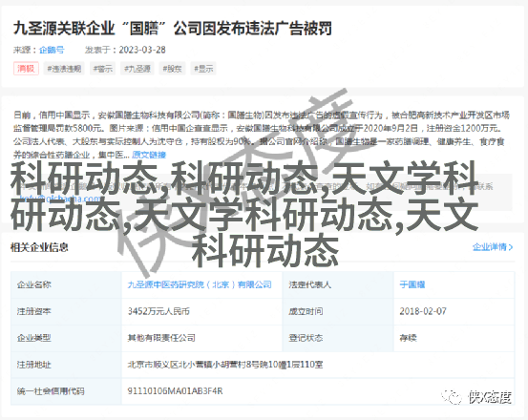Click the 企业名称 label cell

point(66,284)
